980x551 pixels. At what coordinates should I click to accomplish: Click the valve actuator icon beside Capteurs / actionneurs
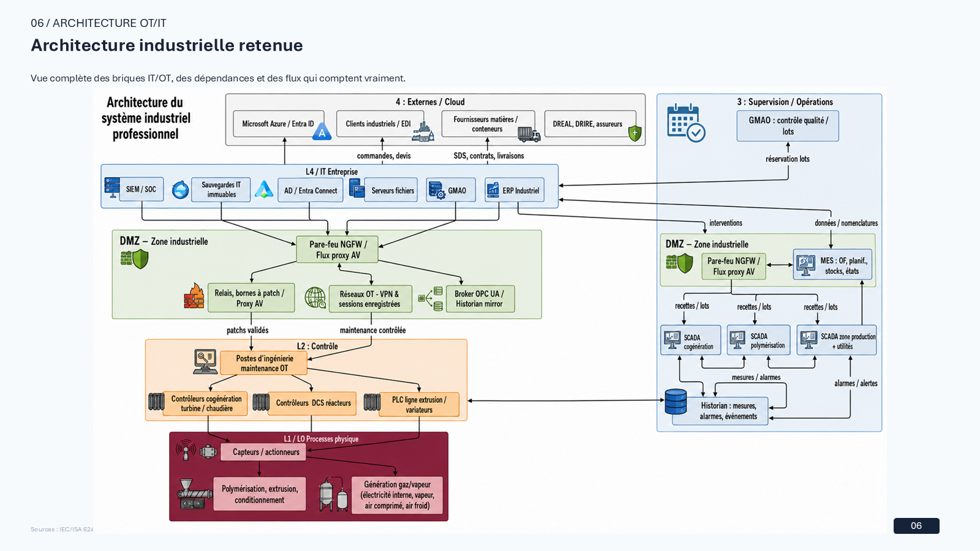click(x=208, y=452)
